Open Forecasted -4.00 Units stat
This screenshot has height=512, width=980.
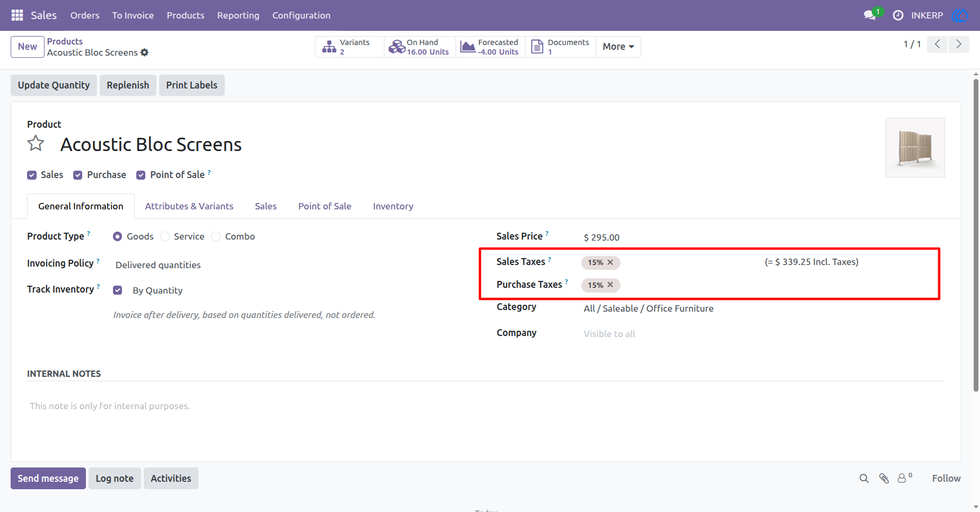(x=491, y=47)
